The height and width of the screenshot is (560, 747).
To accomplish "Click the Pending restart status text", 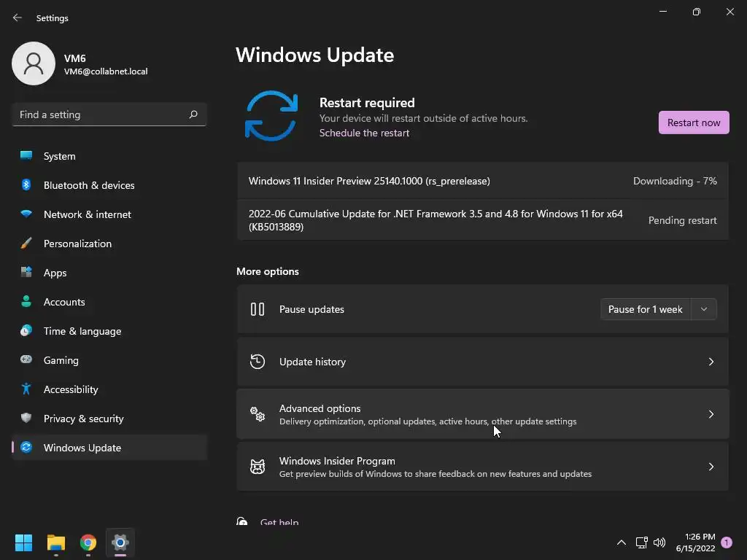I will pyautogui.click(x=683, y=220).
